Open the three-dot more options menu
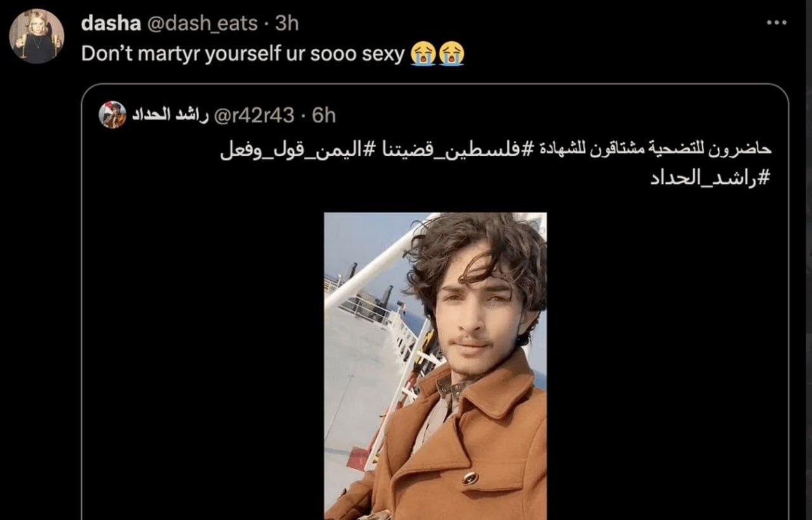This screenshot has height=520, width=812. 776,22
